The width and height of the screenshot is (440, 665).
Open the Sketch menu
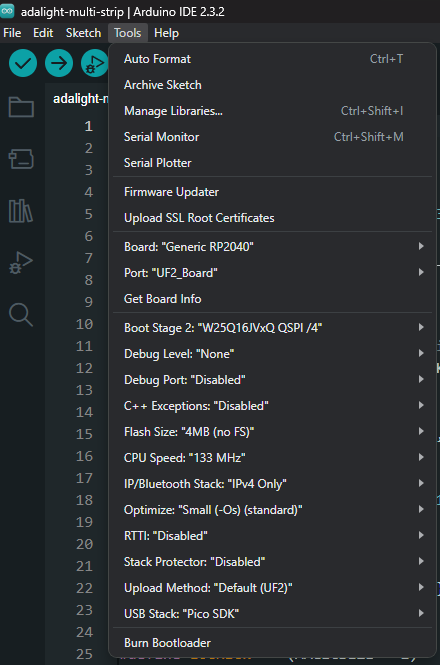[83, 33]
